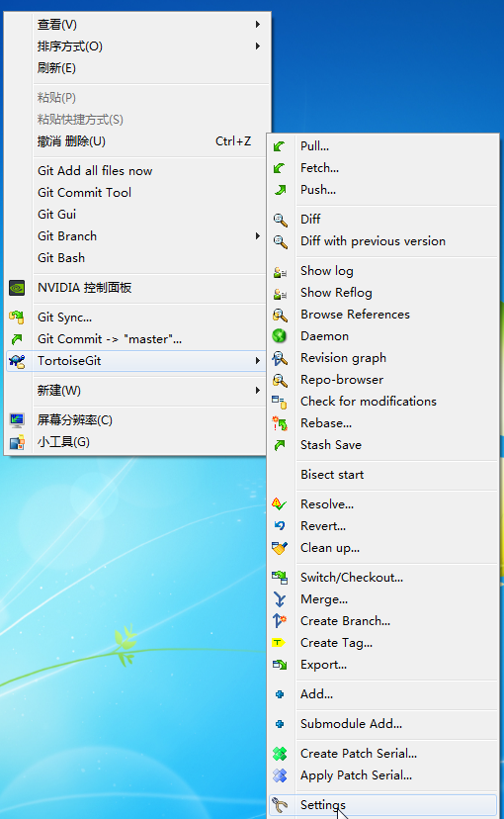Click the Repo-browser icon
The width and height of the screenshot is (504, 819).
[281, 380]
